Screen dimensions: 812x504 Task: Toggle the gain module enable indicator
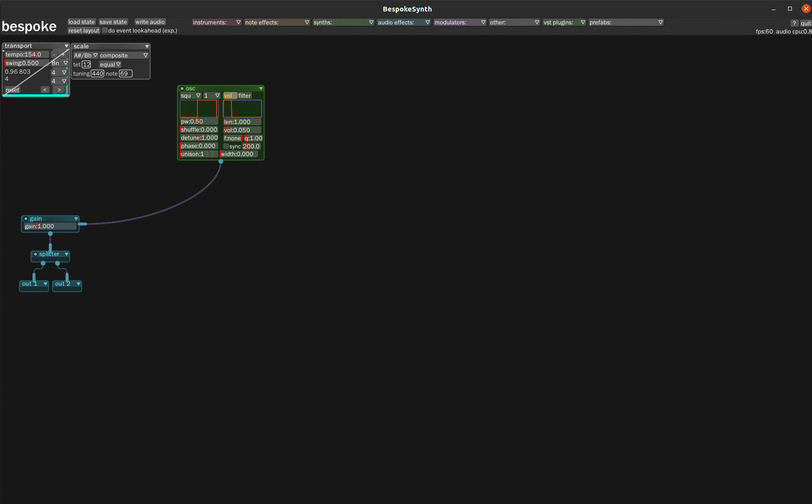point(26,219)
